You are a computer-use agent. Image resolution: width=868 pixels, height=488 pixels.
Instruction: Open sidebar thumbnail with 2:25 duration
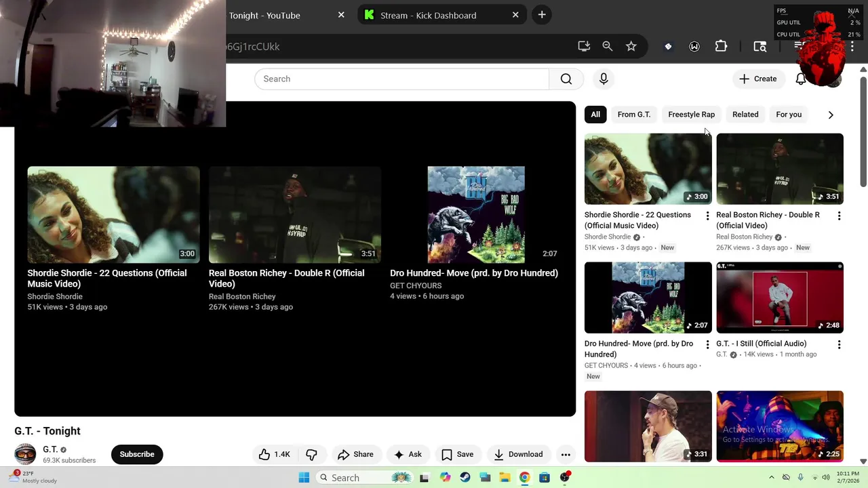[x=780, y=426]
